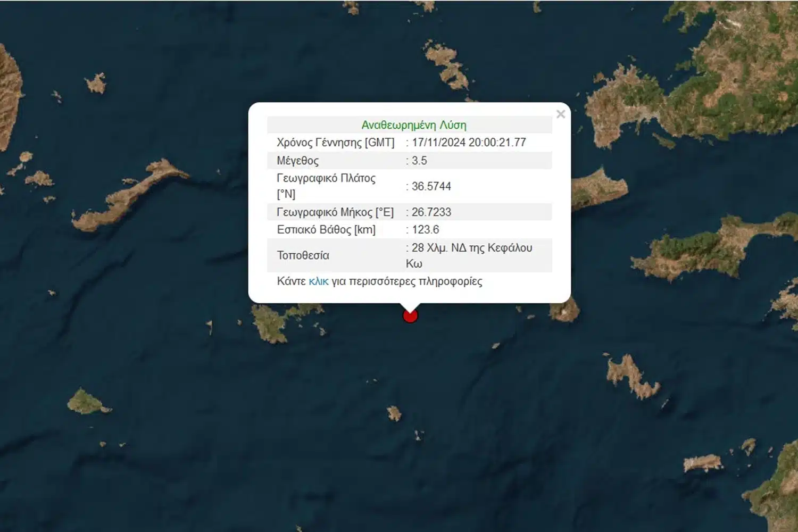
Task: Select the latitude value 36.5744
Action: pyautogui.click(x=431, y=186)
